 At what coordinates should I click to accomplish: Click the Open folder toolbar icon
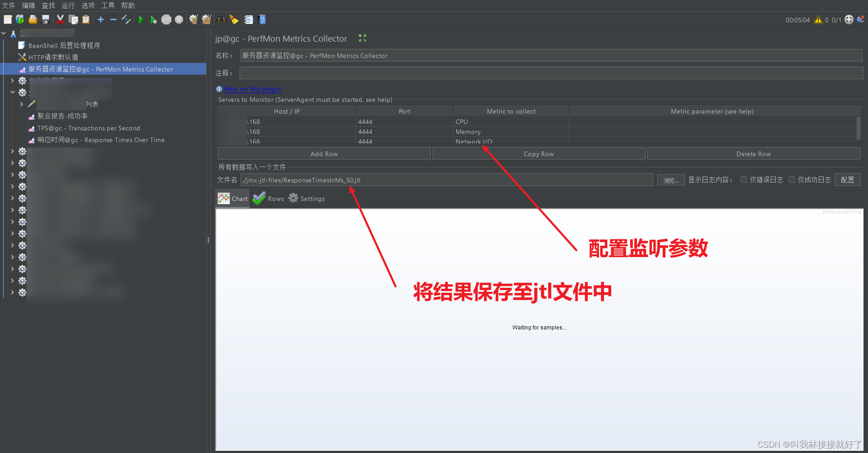[33, 19]
